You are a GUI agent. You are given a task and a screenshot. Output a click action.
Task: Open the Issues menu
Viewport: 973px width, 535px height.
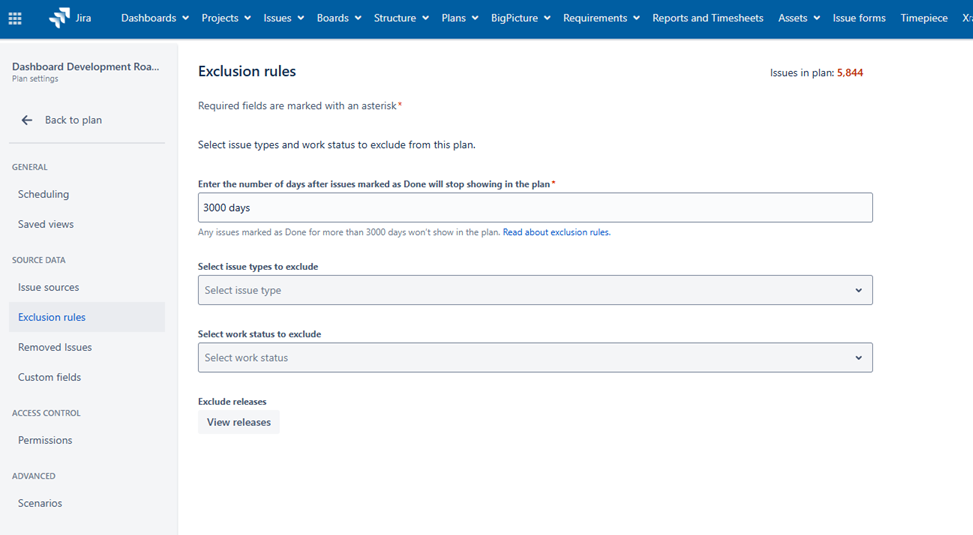click(x=284, y=18)
